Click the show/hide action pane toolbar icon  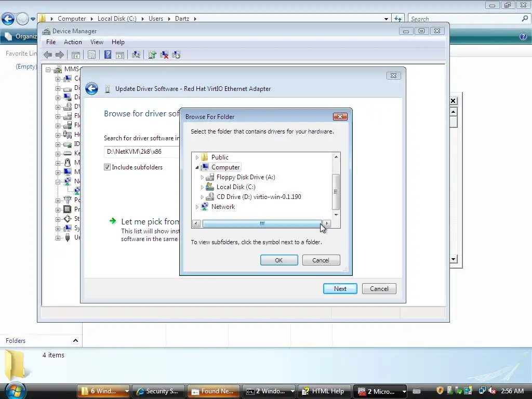tap(120, 55)
